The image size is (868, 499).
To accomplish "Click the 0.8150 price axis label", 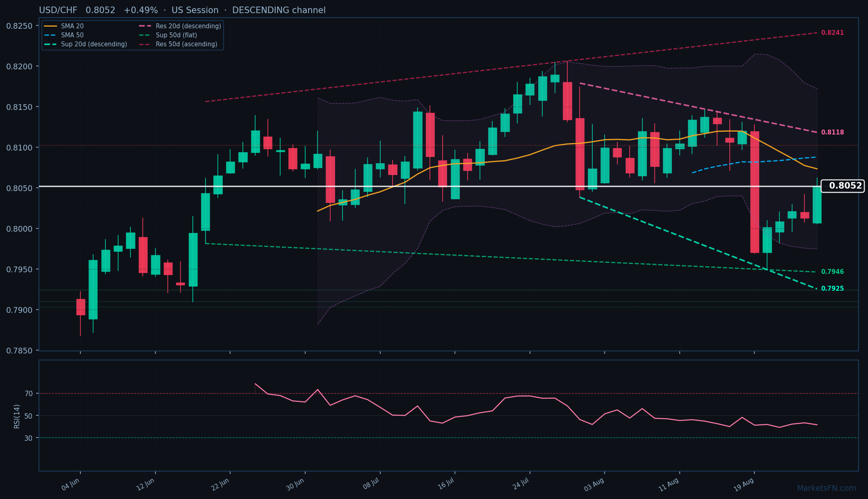I will (19, 107).
